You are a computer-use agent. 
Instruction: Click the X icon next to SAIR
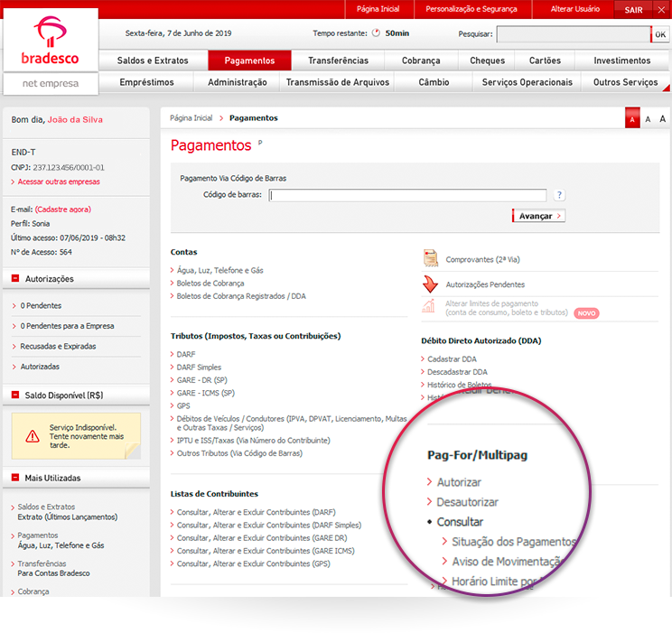coord(661,10)
